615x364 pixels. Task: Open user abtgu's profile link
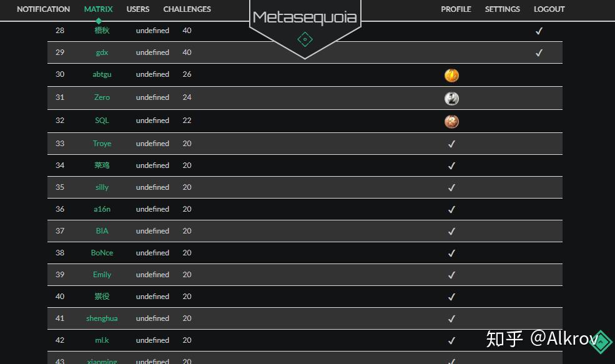point(102,74)
